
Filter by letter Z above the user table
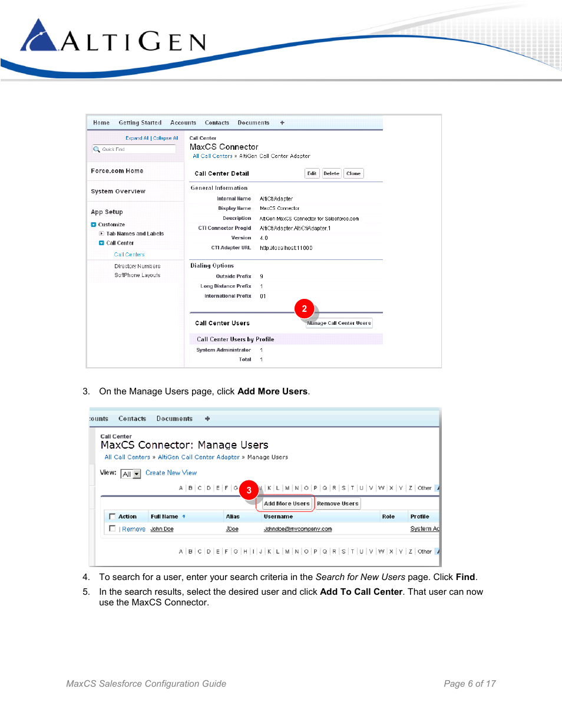(x=411, y=488)
